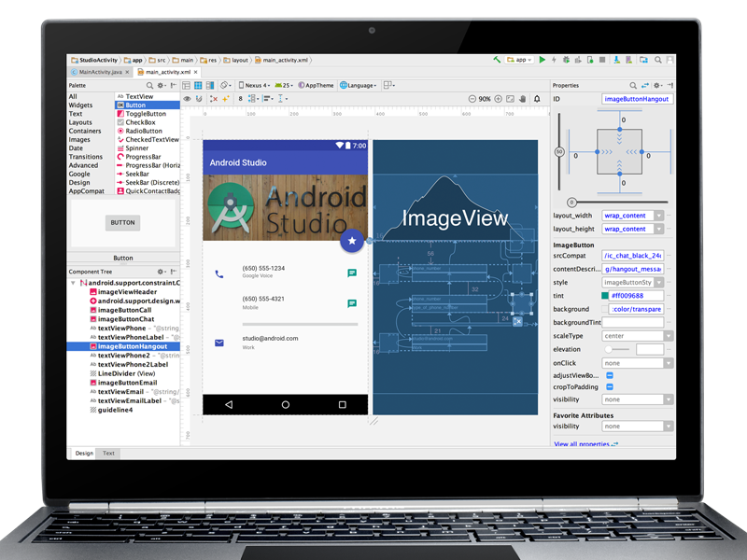Viewport: 747px width, 560px height.
Task: Click the tint green color swatch
Action: (605, 296)
